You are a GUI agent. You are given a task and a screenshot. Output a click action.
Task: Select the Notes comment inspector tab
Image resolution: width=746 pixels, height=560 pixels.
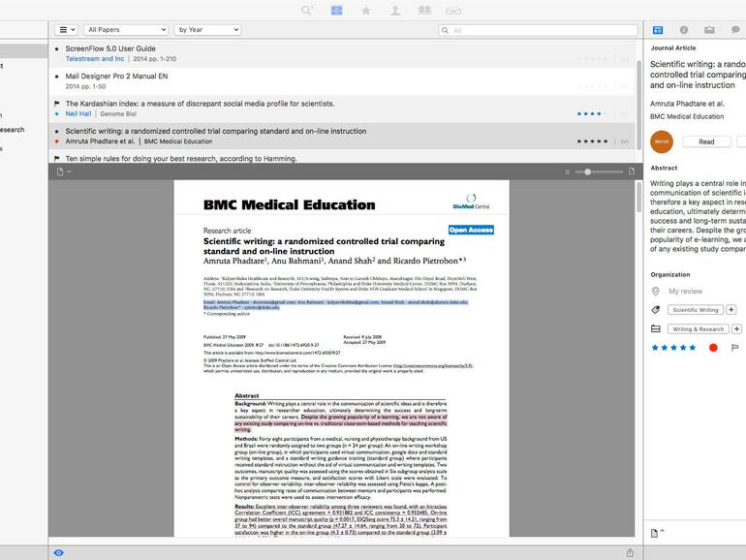(735, 30)
